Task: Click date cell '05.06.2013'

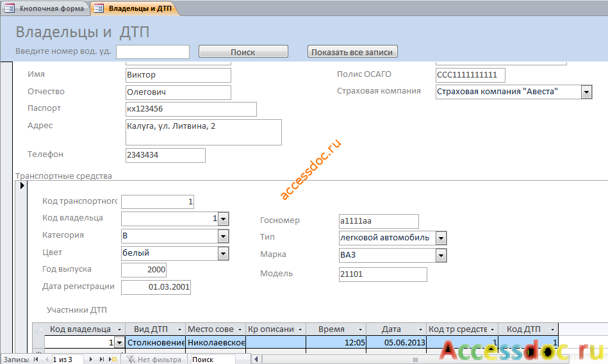Action: 396,342
